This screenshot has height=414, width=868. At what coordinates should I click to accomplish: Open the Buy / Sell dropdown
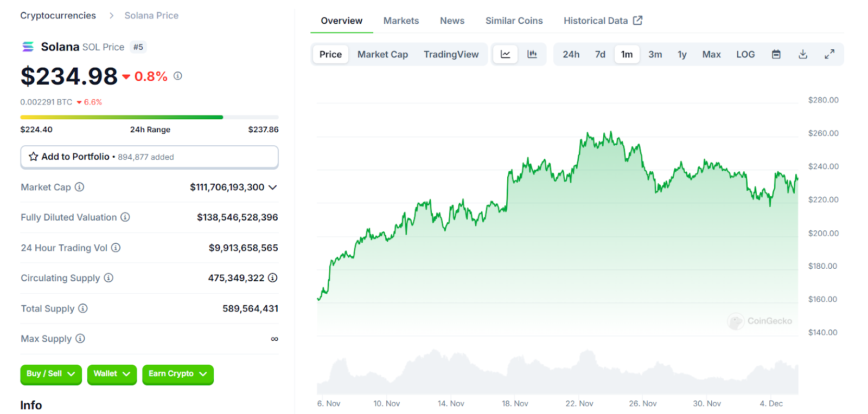click(51, 374)
